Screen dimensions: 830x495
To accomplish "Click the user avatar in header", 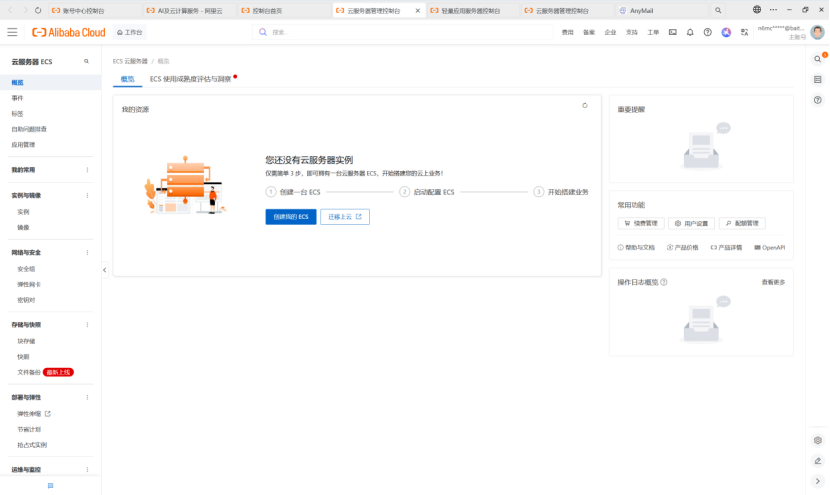I will pyautogui.click(x=817, y=32).
